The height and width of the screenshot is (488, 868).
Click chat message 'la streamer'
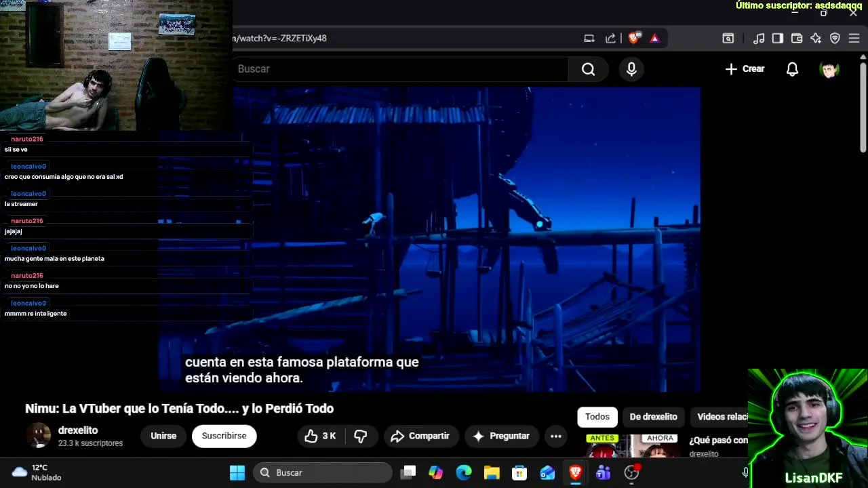(21, 204)
